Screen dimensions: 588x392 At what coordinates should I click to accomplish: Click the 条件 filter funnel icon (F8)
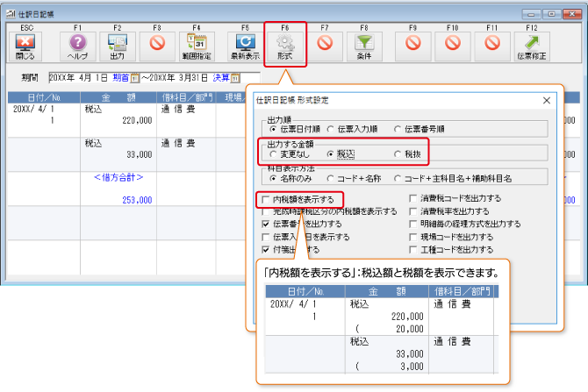pos(363,42)
